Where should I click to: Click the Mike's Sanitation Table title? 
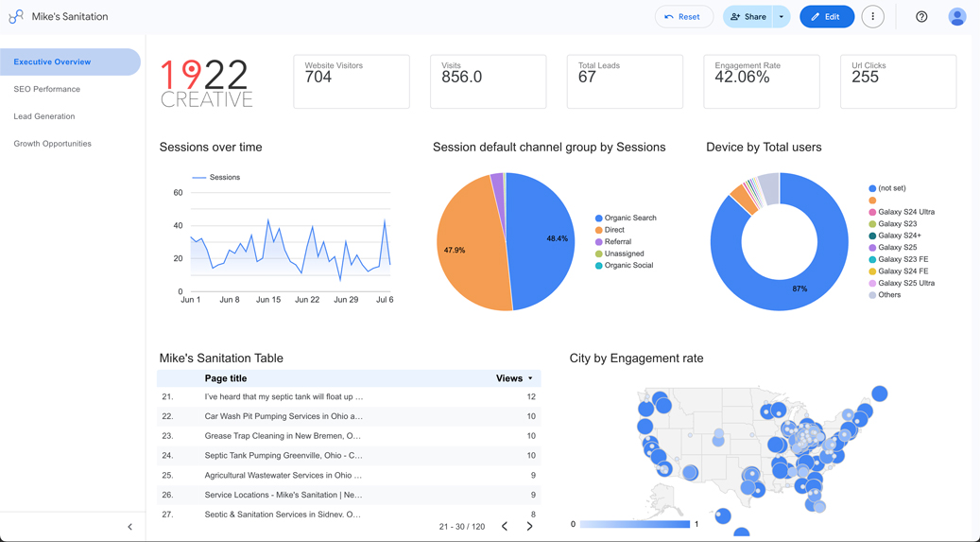221,358
